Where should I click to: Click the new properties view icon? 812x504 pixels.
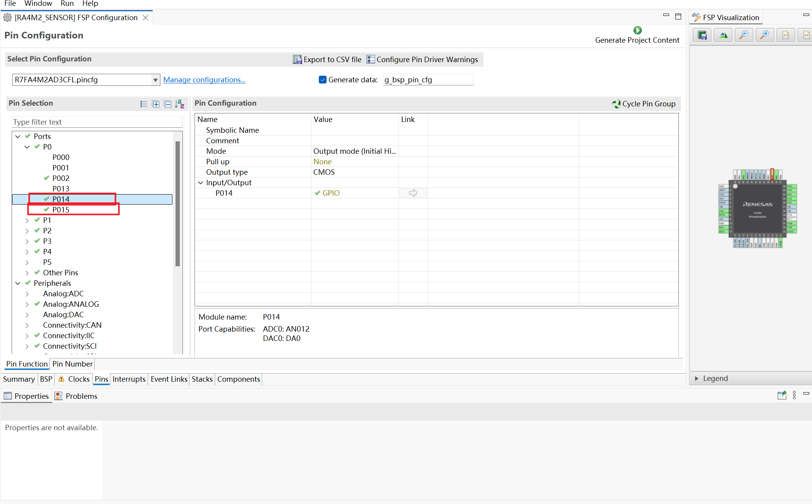coord(782,396)
